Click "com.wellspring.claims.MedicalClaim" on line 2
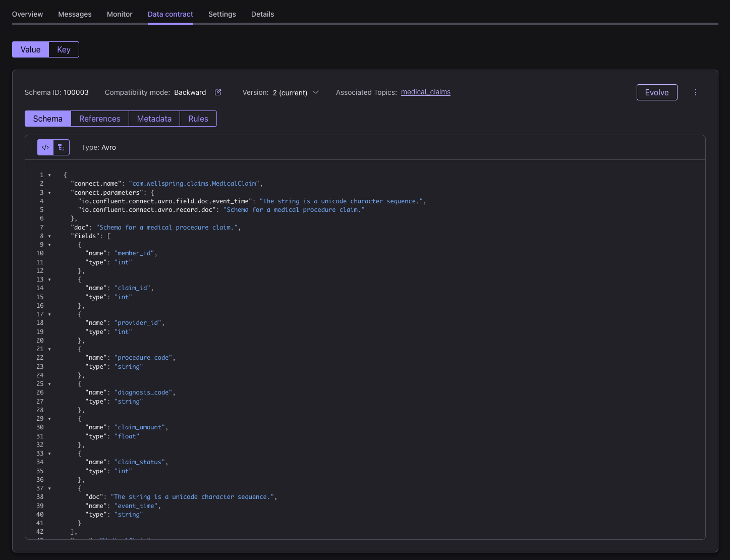 click(194, 184)
